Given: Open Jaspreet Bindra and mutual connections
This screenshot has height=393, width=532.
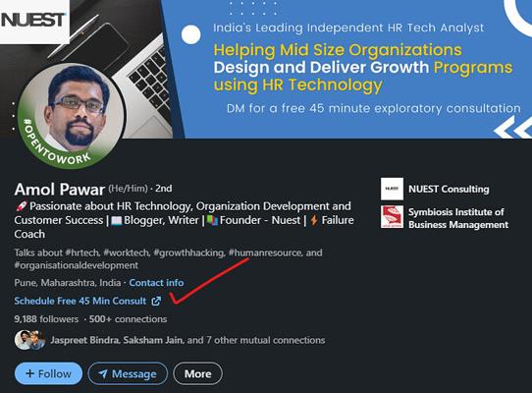Looking at the screenshot, I should point(187,340).
